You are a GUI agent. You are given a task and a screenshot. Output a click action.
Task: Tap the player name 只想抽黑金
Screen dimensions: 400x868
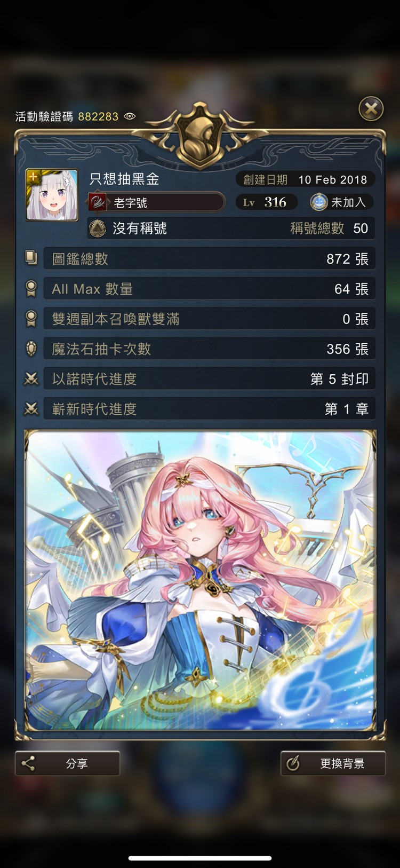(x=124, y=179)
